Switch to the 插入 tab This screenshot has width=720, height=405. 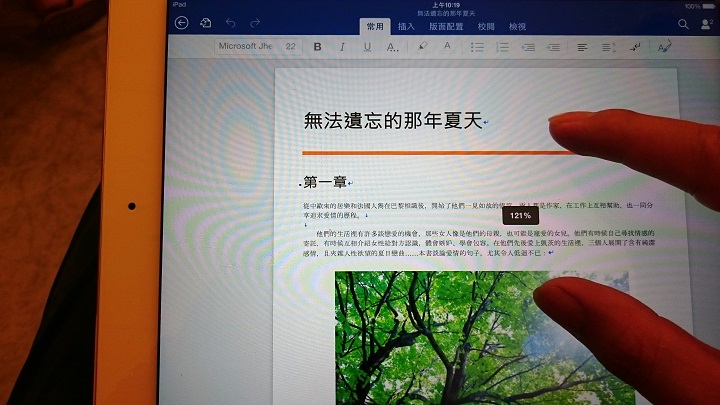pyautogui.click(x=406, y=26)
